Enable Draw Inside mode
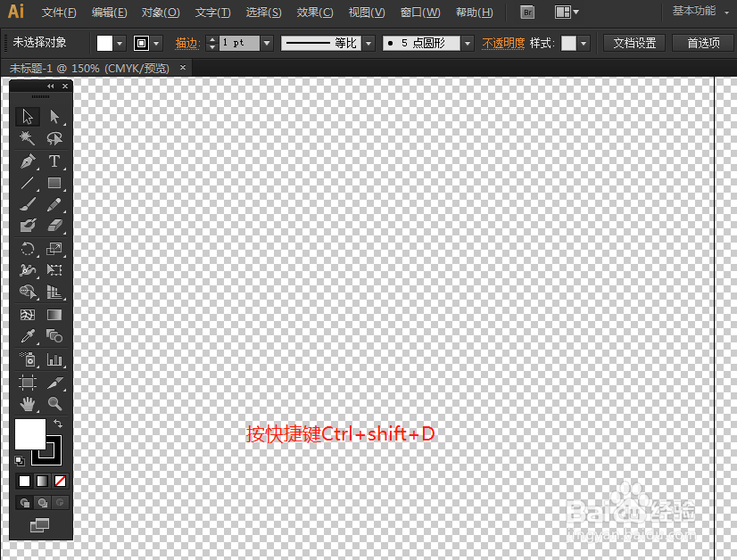Viewport: 737px width, 560px height. pos(60,503)
